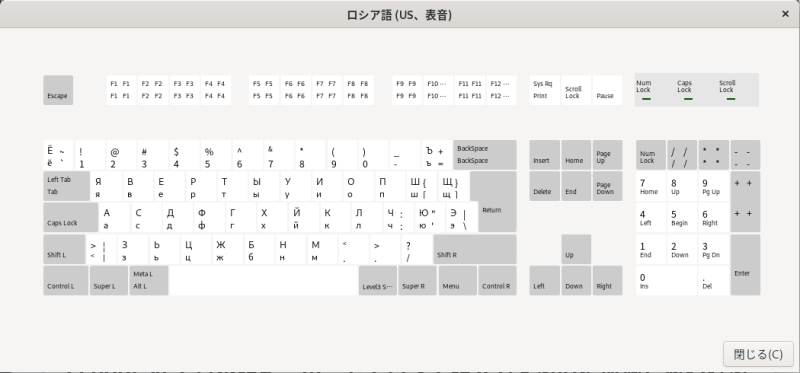This screenshot has width=800, height=373.
Task: Select the Sys Rq Print key
Action: [x=544, y=90]
